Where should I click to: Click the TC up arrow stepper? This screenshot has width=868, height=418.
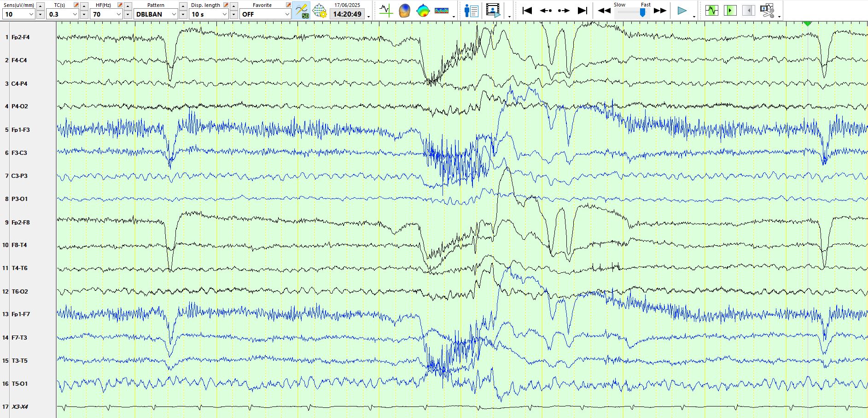(84, 6)
